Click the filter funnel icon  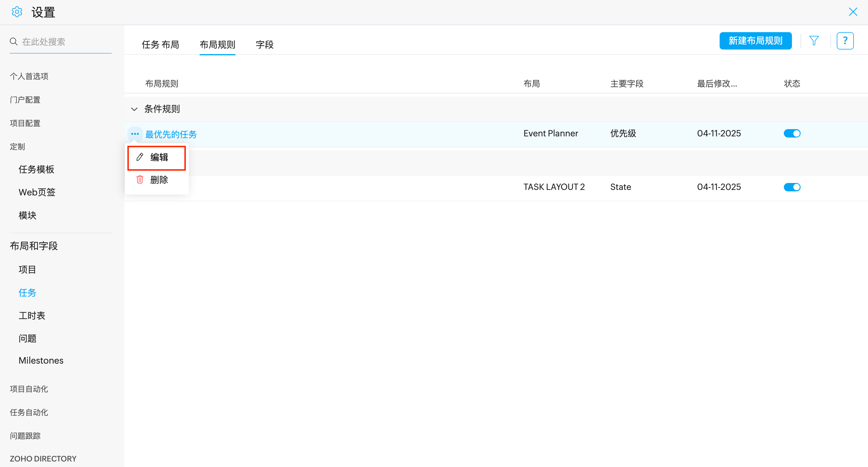(814, 41)
